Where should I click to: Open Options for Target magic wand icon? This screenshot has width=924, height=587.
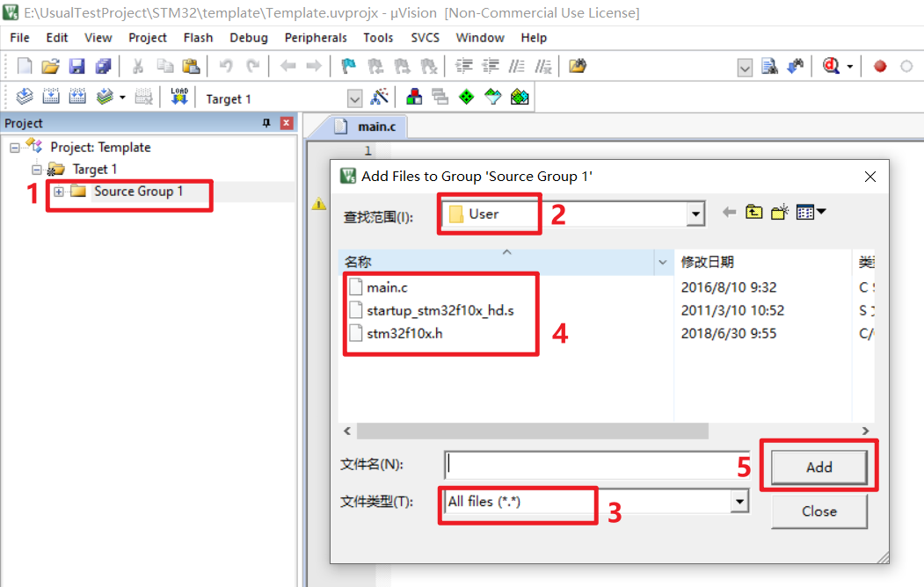click(x=379, y=96)
